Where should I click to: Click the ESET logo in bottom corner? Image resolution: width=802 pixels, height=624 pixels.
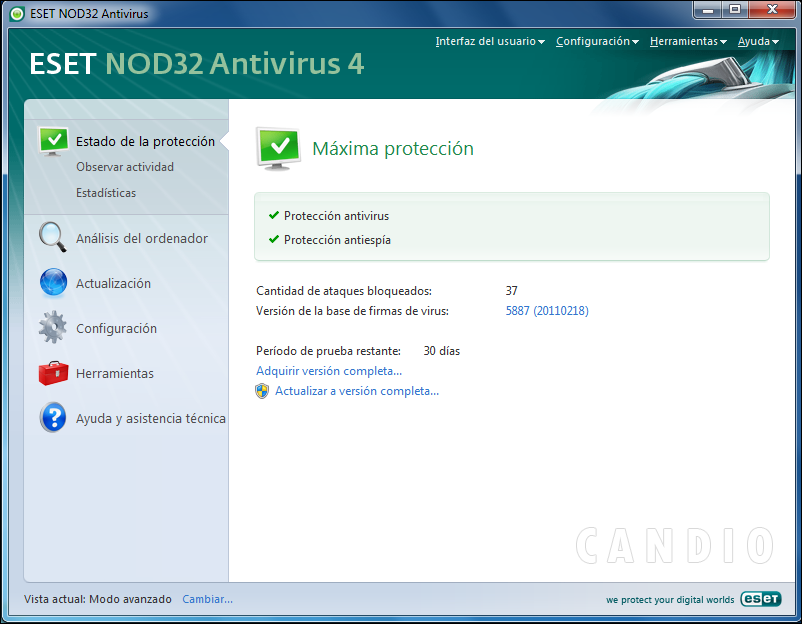761,599
